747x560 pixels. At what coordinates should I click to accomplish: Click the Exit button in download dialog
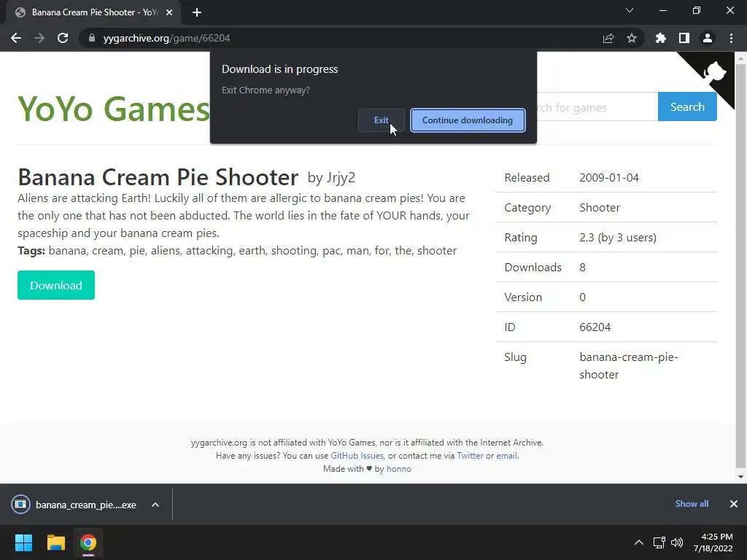tap(381, 120)
